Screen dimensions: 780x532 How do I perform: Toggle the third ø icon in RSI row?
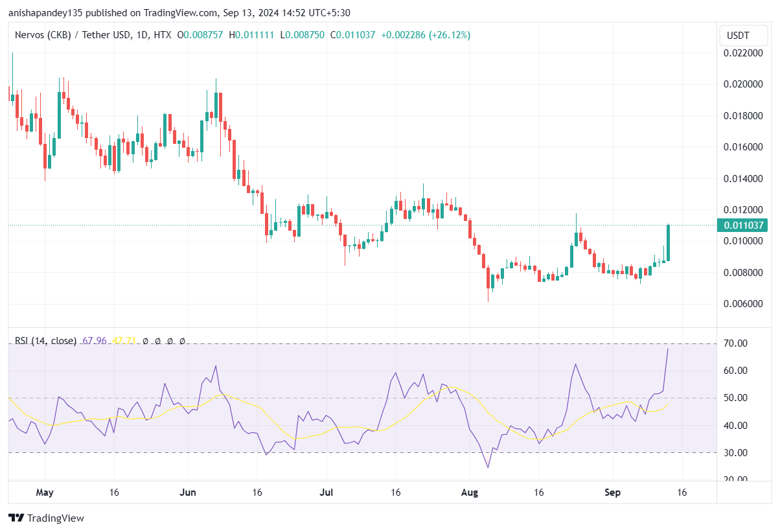(170, 341)
